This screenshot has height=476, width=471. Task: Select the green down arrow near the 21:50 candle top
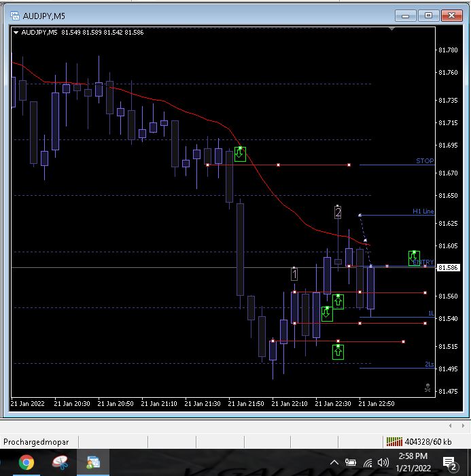[240, 154]
